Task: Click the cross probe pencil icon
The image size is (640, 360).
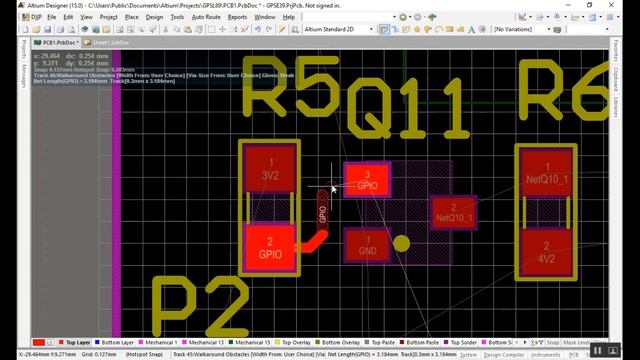Action: pos(282,29)
